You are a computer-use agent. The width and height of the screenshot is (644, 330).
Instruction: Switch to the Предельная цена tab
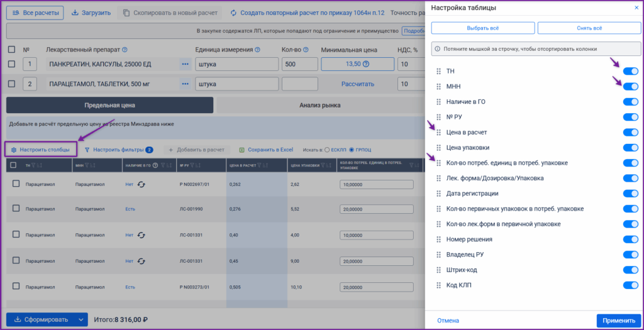(109, 105)
